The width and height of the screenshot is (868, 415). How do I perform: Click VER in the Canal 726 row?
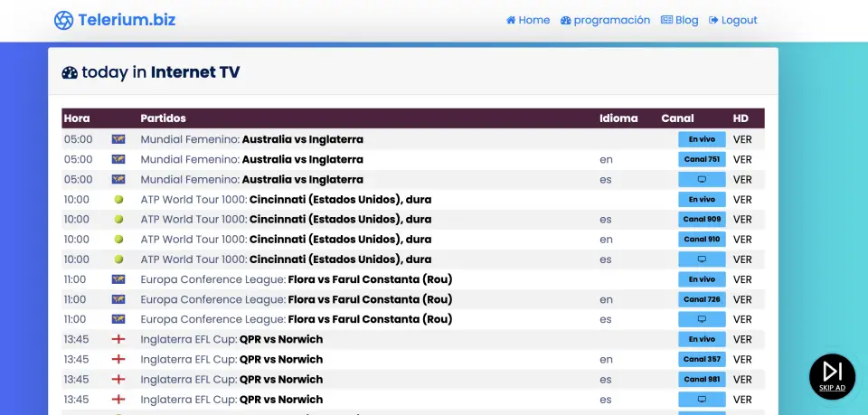[742, 299]
